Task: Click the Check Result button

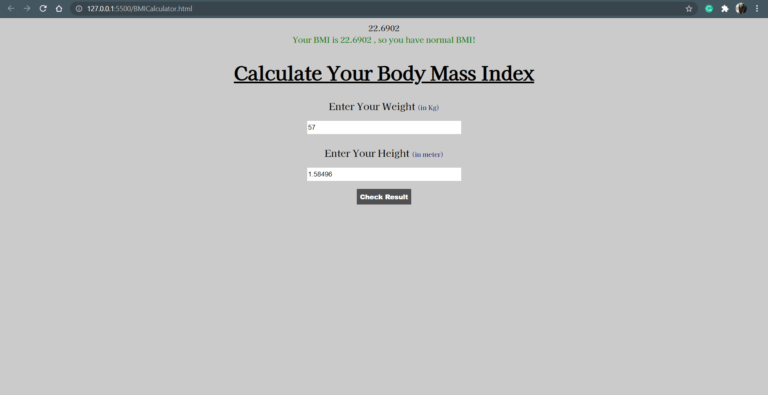Action: point(384,197)
